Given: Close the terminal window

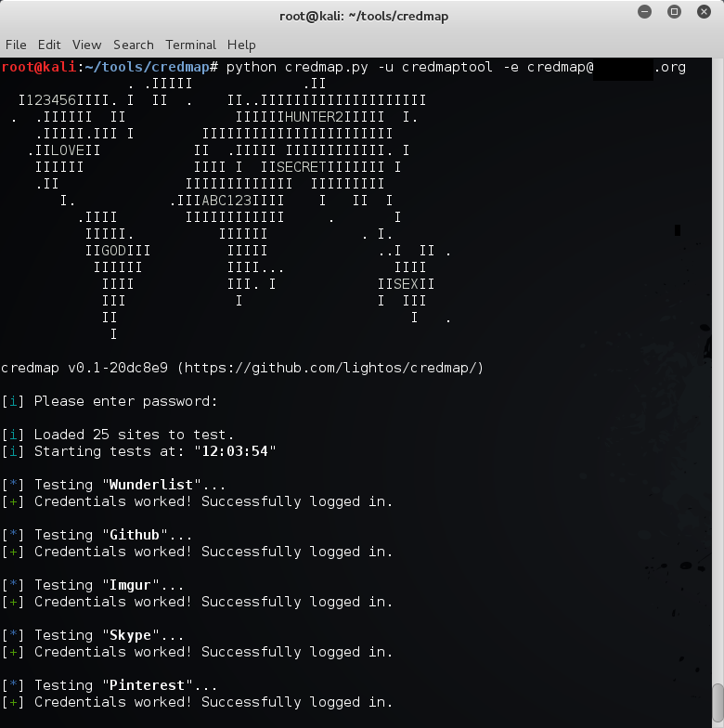Looking at the screenshot, I should tap(704, 11).
